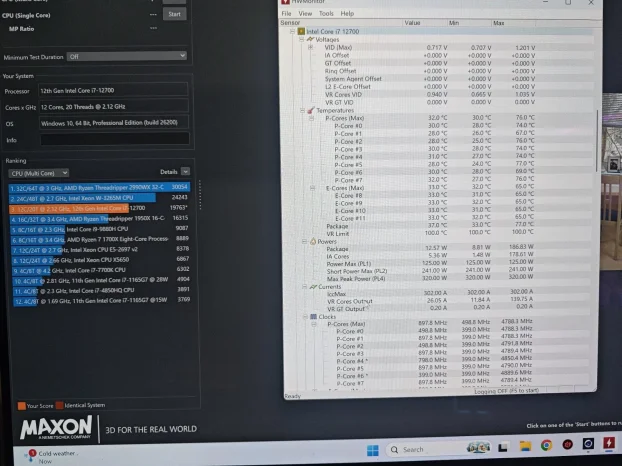Open the Help menu in HWMonitor
622x466 pixels.
point(347,13)
